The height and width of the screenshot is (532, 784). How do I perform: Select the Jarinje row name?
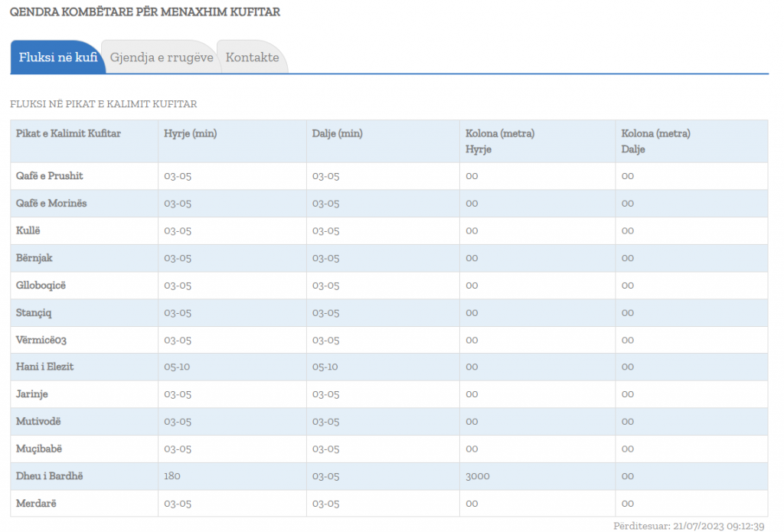[32, 394]
